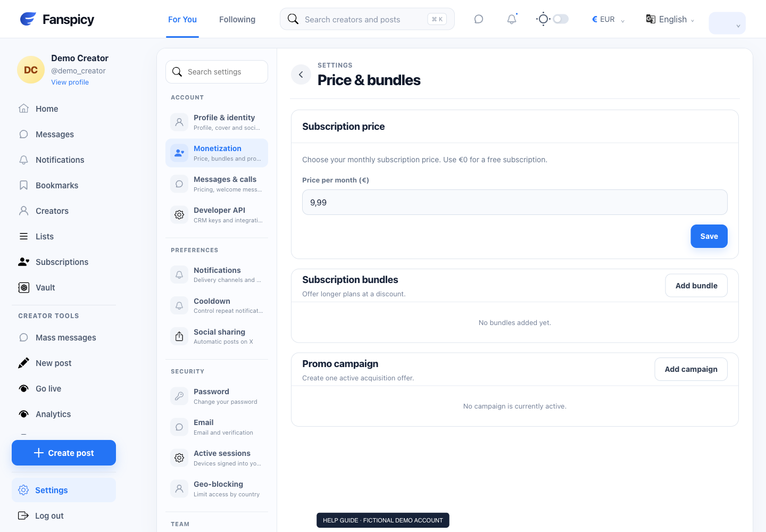This screenshot has width=766, height=532.
Task: Open the View profile link
Action: [x=70, y=82]
